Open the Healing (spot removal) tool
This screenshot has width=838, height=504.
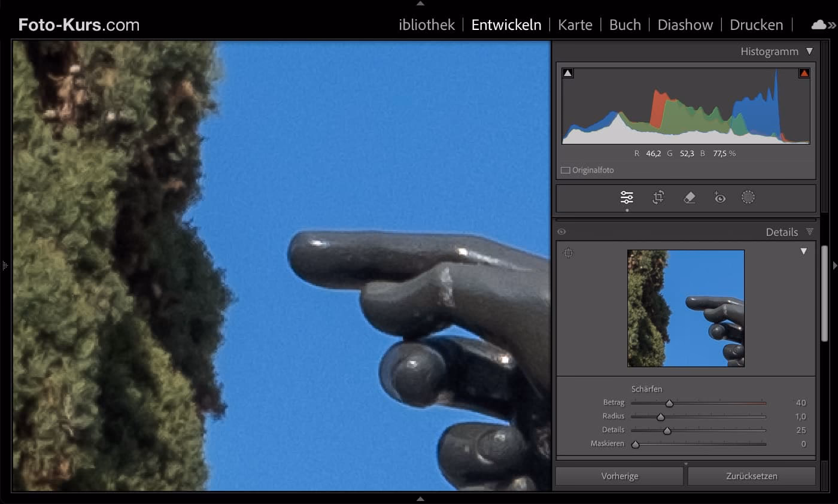(x=689, y=197)
